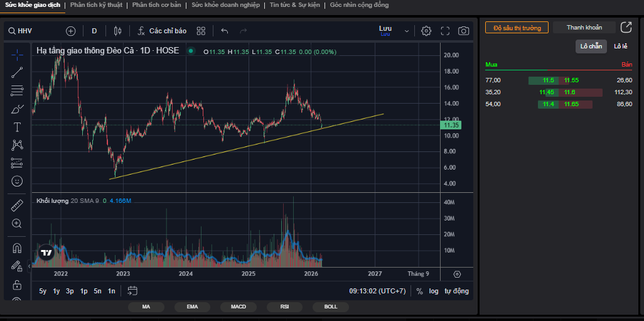The image size is (644, 321).
Task: Click the Khối lượng volume indicator legend
Action: [x=52, y=201]
